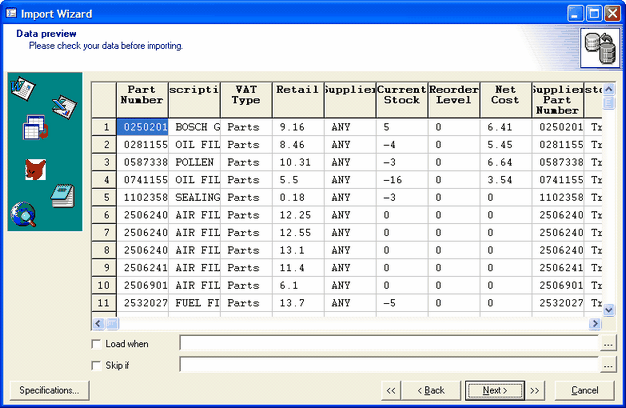Screen dimensions: 626x408
Task: Click the Current Stock column header
Action: [402, 100]
